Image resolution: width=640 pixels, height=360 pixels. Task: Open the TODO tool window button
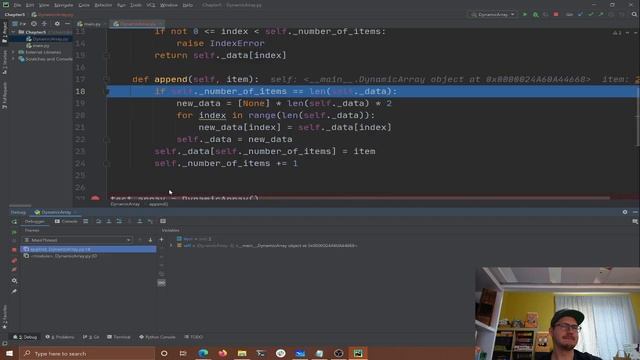[193, 337]
